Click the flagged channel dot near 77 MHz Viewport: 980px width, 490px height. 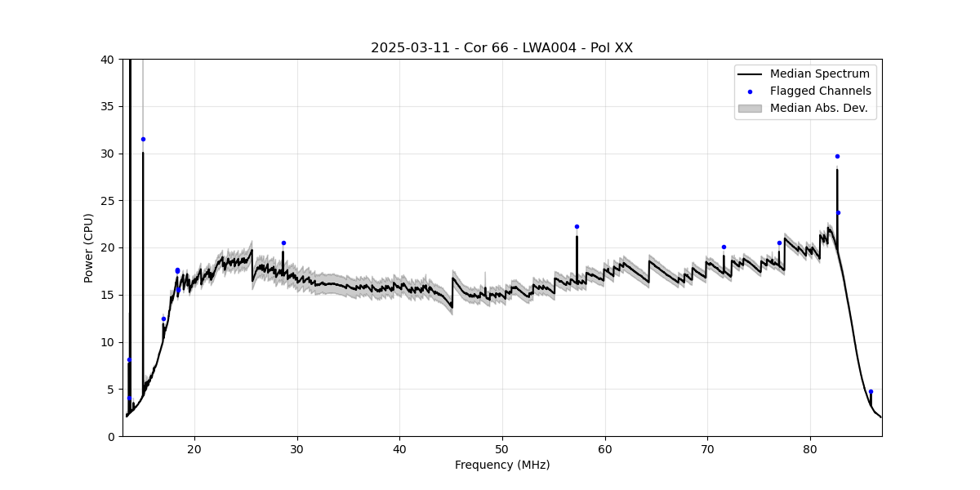click(779, 243)
